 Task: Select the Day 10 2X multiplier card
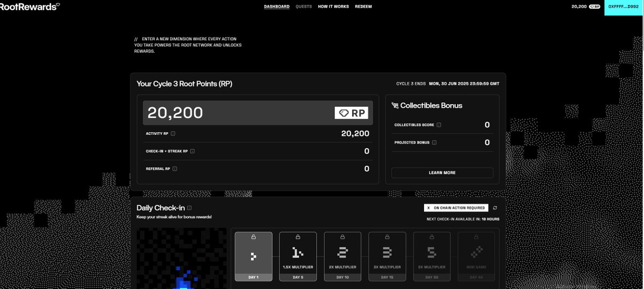[342, 256]
